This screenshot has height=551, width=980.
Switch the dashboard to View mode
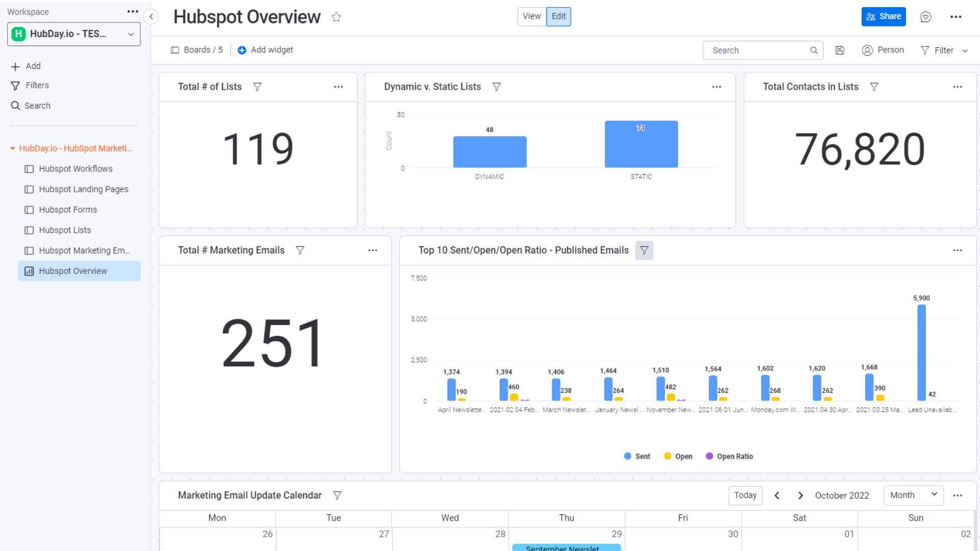532,16
